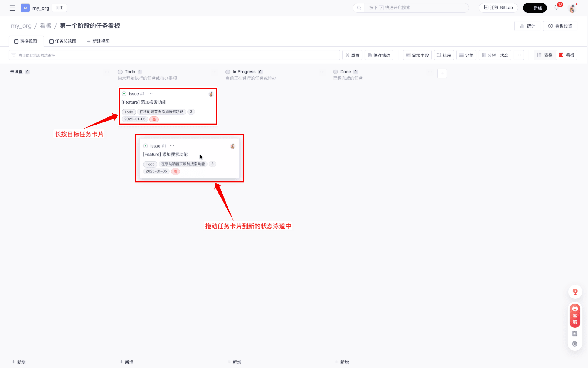This screenshot has width=588, height=368.
Task: Click the smiley feedback icon
Action: (x=575, y=344)
